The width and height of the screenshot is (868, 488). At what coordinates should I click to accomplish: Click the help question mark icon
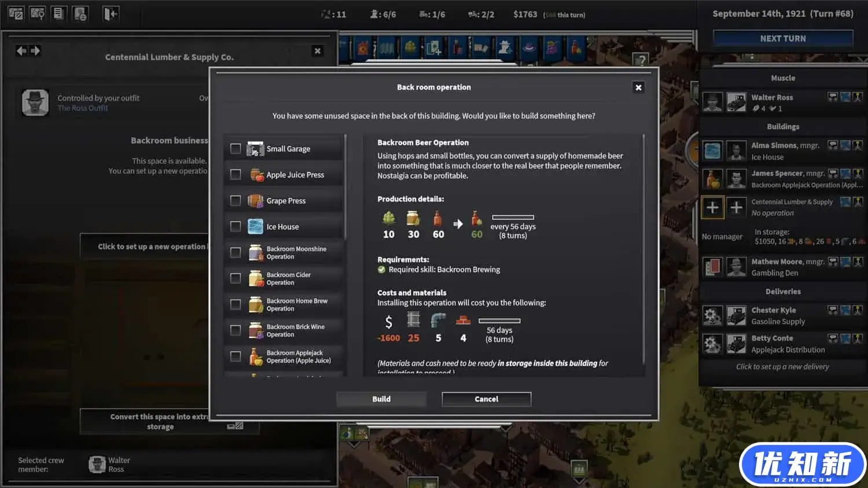coord(640,60)
